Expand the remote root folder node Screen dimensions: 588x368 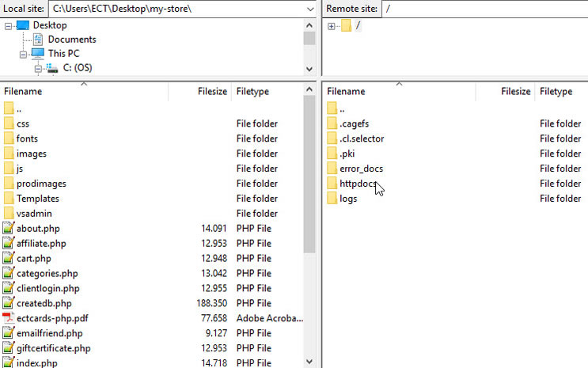[331, 26]
